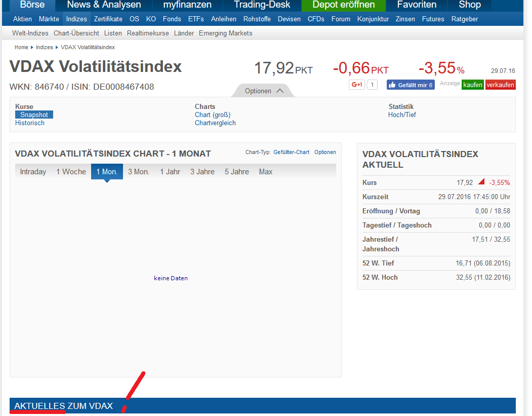
Task: Click the Google +1 count bubble
Action: [x=372, y=85]
